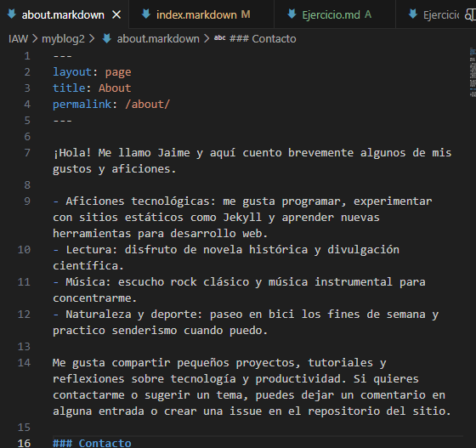Click the abc symbol icon in breadcrumb
This screenshot has height=448, width=476.
coord(220,38)
